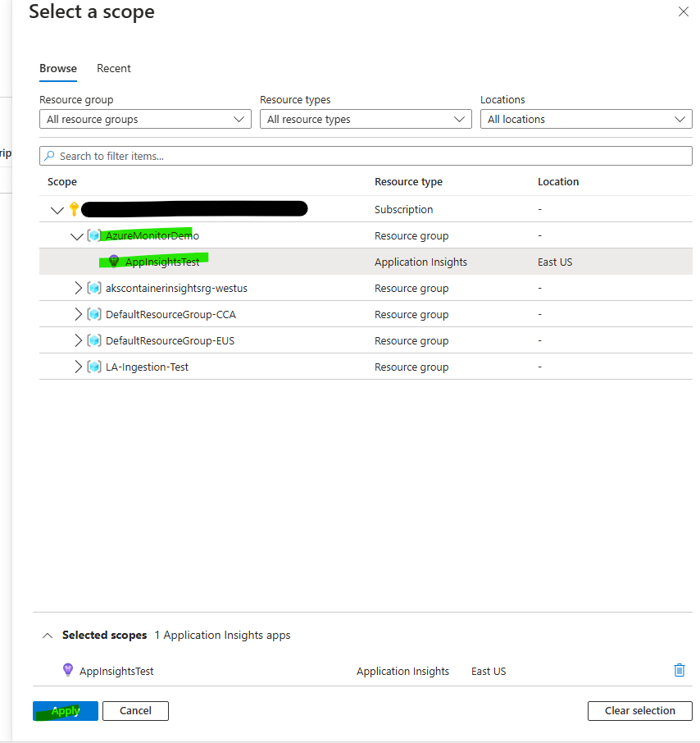The width and height of the screenshot is (700, 743).
Task: Click the trash icon to remove AppInsightsTest scope
Action: [x=679, y=670]
